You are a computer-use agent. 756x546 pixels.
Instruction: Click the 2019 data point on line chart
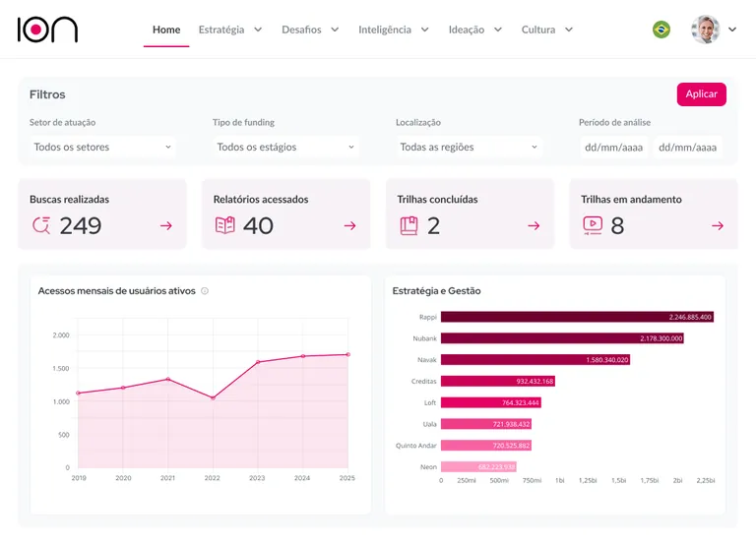pyautogui.click(x=78, y=394)
